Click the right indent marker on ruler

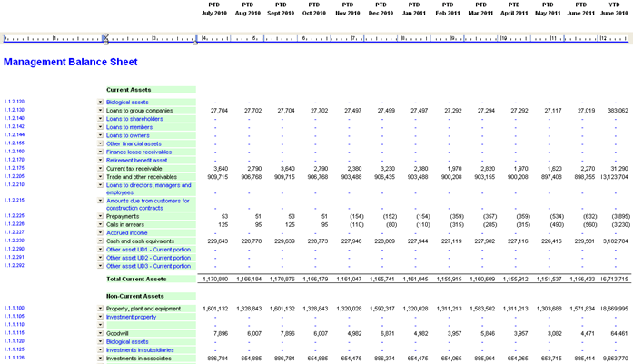click(x=195, y=42)
